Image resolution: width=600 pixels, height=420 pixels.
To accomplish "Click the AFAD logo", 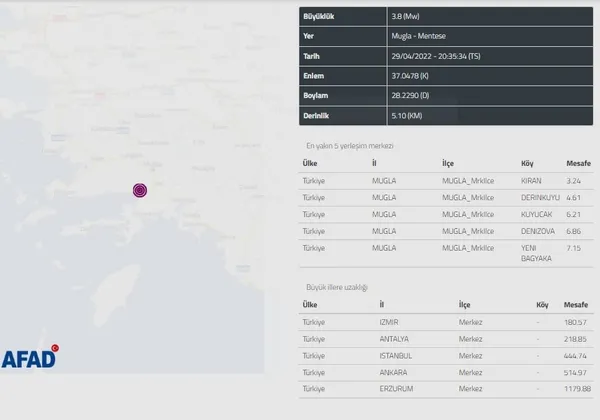I will click(30, 356).
